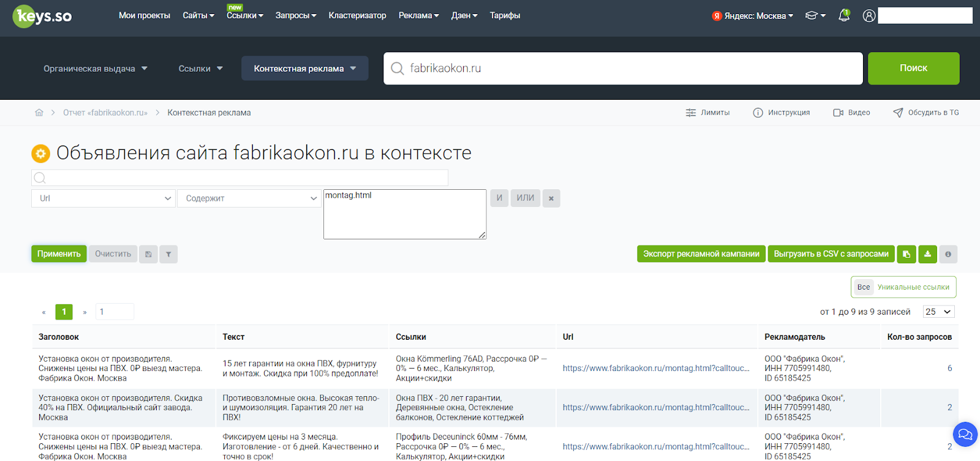Select Уникальные ссылки toggle option
This screenshot has height=461, width=980.
point(913,287)
